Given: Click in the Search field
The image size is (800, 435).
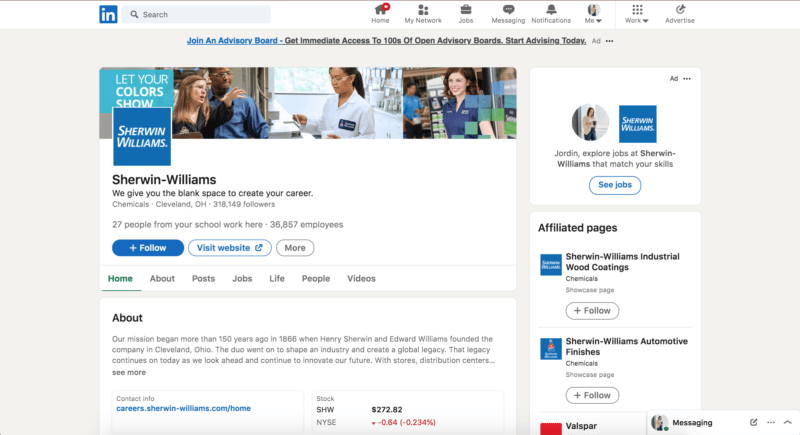Looking at the screenshot, I should tap(196, 15).
